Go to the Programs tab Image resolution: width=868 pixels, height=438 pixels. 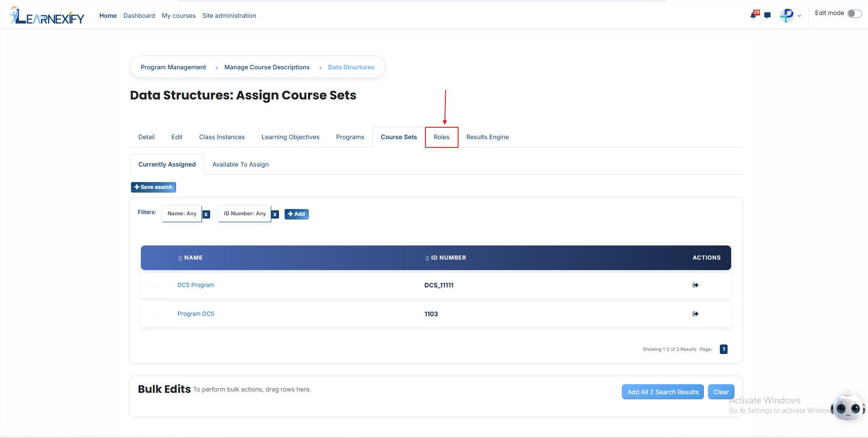[350, 137]
